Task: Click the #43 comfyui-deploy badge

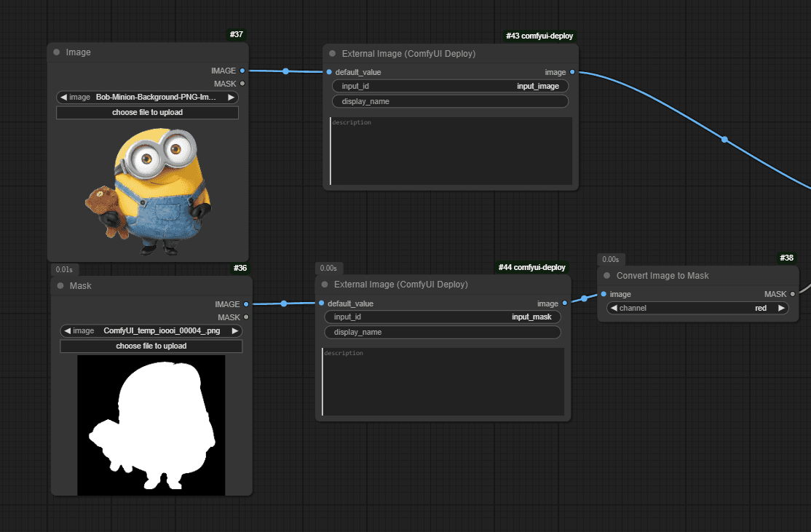Action: tap(539, 36)
